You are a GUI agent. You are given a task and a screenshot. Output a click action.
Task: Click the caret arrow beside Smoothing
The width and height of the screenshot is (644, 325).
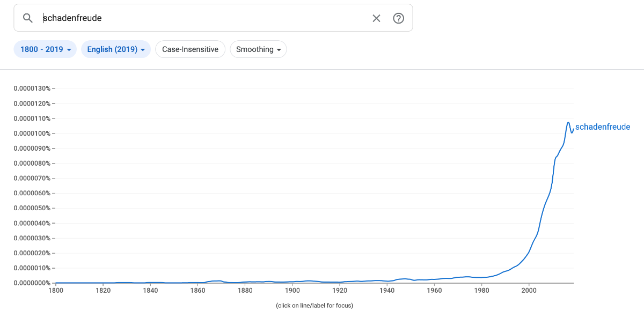pos(279,50)
